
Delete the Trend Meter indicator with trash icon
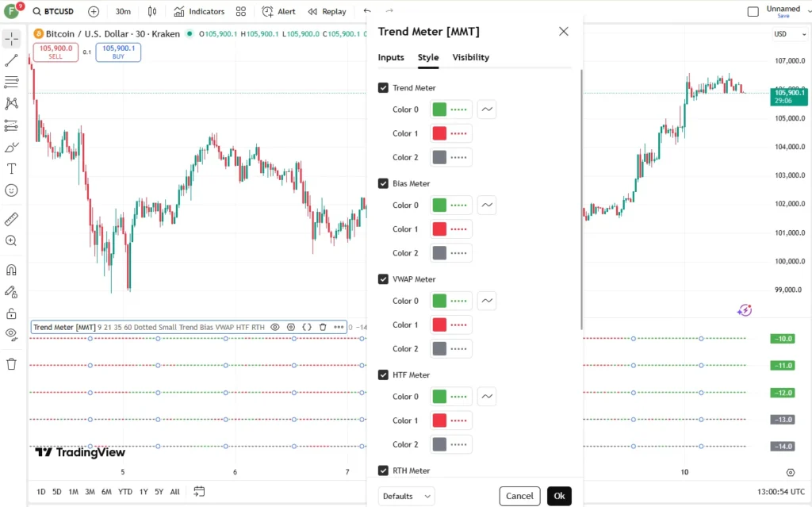[x=323, y=327]
